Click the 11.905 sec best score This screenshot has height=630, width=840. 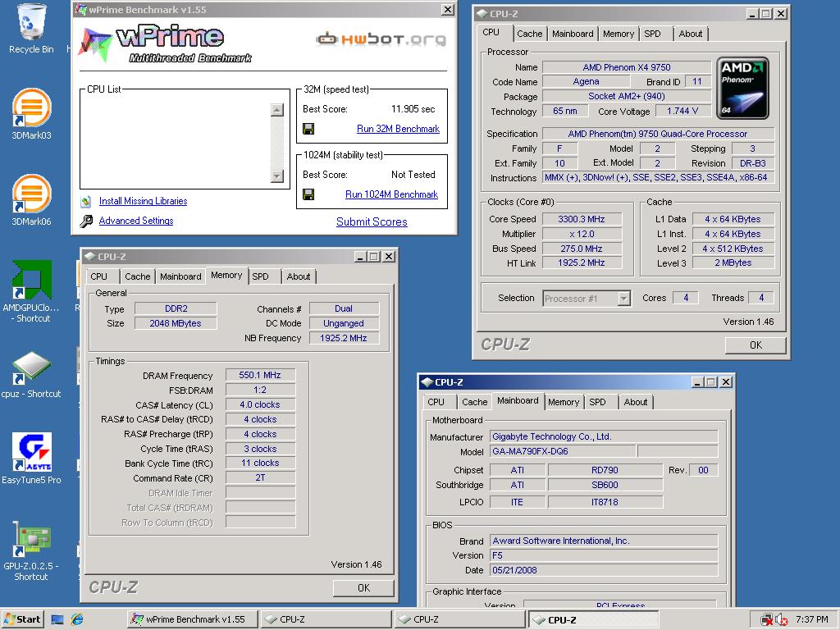[413, 109]
